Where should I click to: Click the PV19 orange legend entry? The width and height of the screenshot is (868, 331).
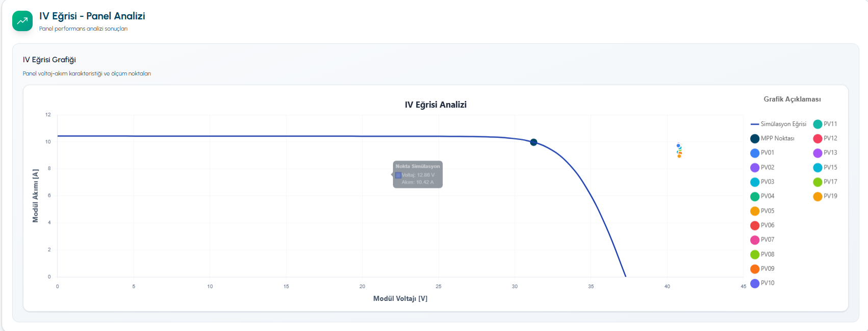[825, 196]
